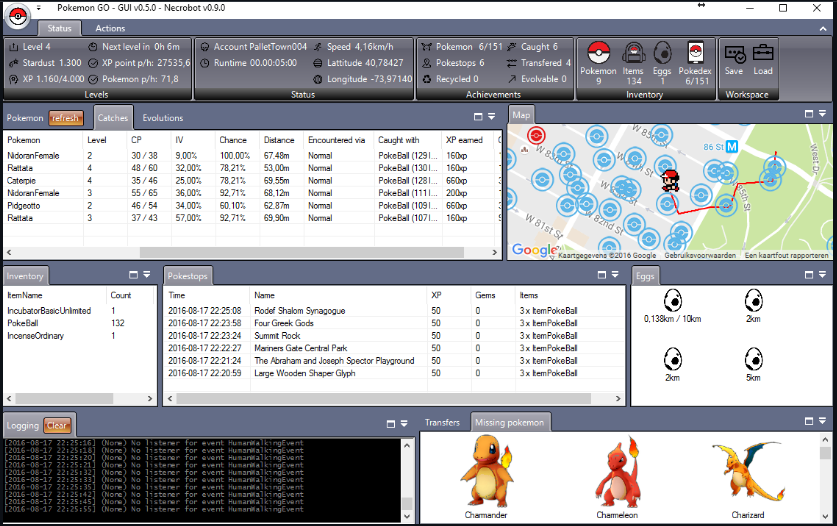Select the Charmeleon missing pokemon image

[618, 471]
